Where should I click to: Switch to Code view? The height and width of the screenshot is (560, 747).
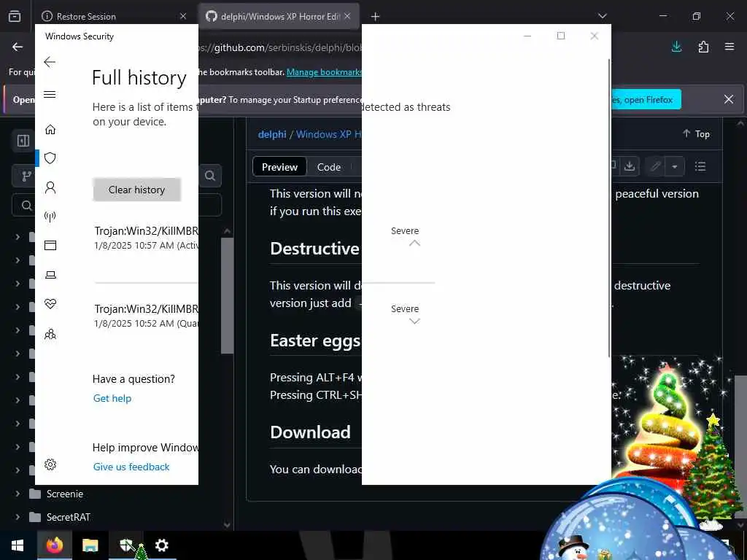(329, 167)
